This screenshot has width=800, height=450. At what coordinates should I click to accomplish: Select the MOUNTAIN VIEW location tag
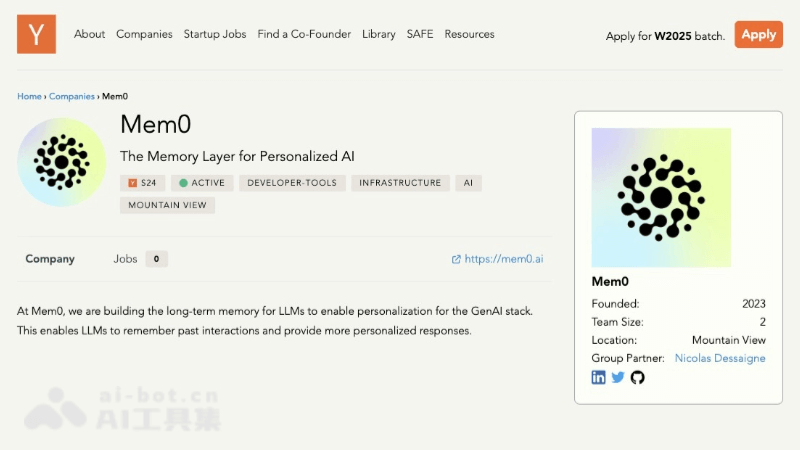pos(167,205)
